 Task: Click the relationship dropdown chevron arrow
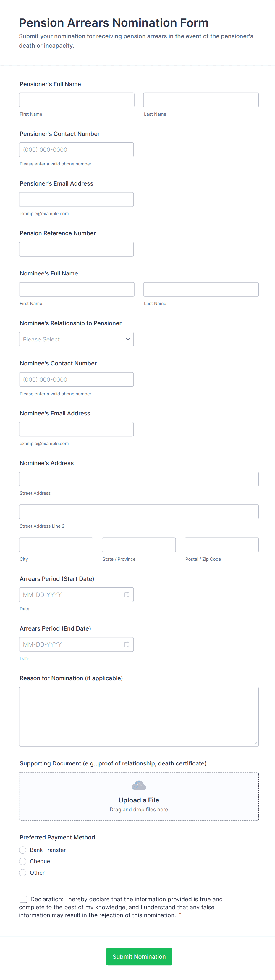click(x=128, y=339)
